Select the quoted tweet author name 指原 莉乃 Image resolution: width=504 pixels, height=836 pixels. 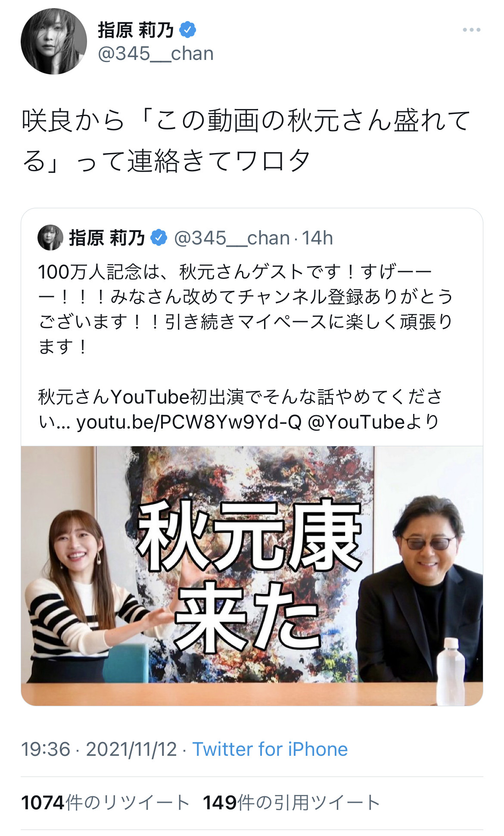tap(107, 238)
